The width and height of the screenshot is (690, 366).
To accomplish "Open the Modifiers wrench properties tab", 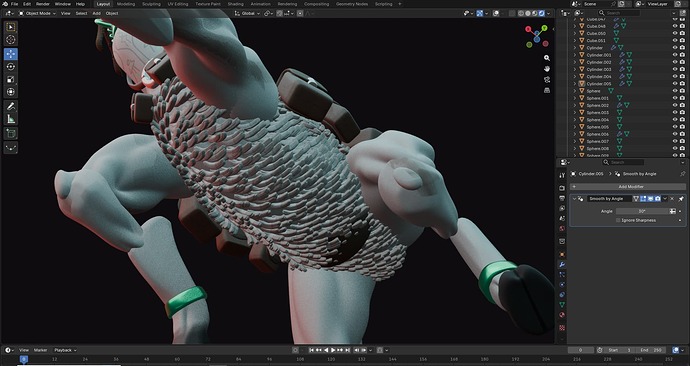I will point(562,264).
